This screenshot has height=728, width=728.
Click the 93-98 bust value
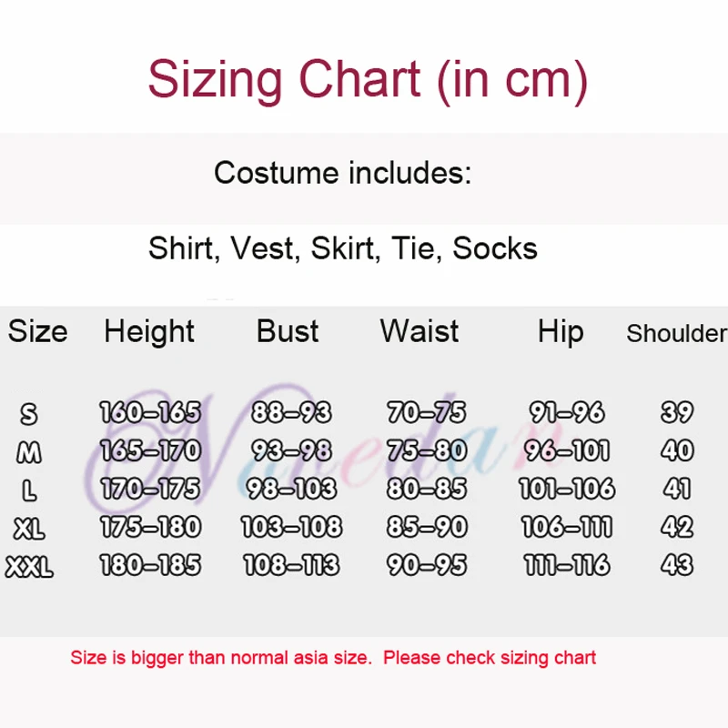click(291, 450)
